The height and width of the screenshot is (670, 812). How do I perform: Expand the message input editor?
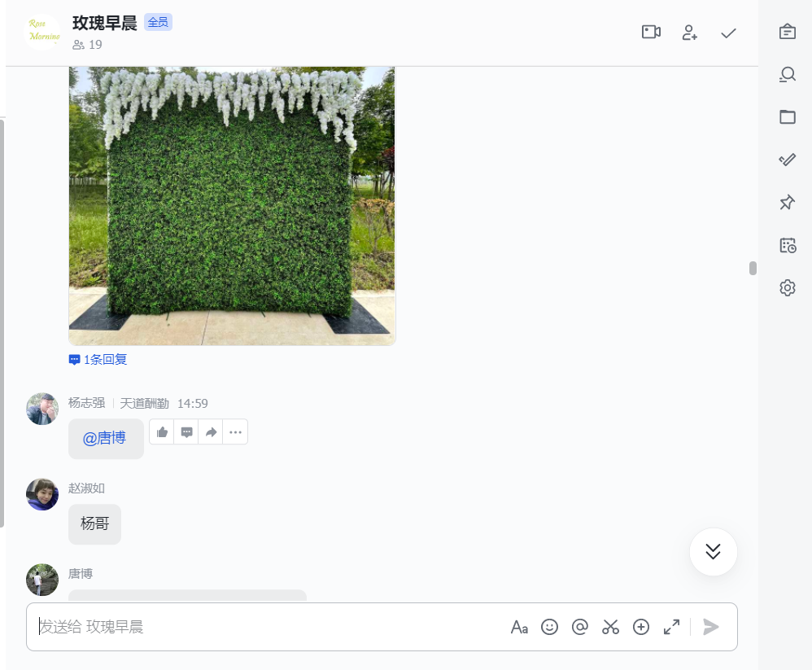tap(671, 627)
